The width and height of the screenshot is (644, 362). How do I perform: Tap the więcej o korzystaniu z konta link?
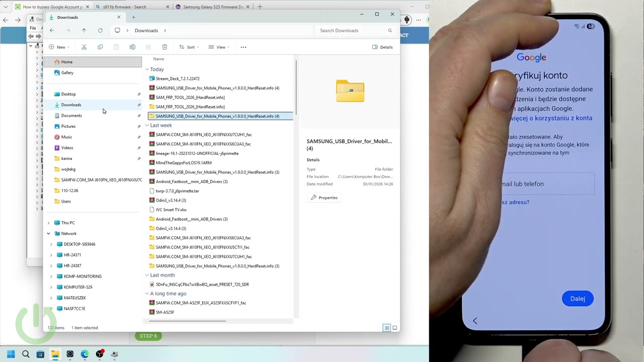tap(551, 118)
